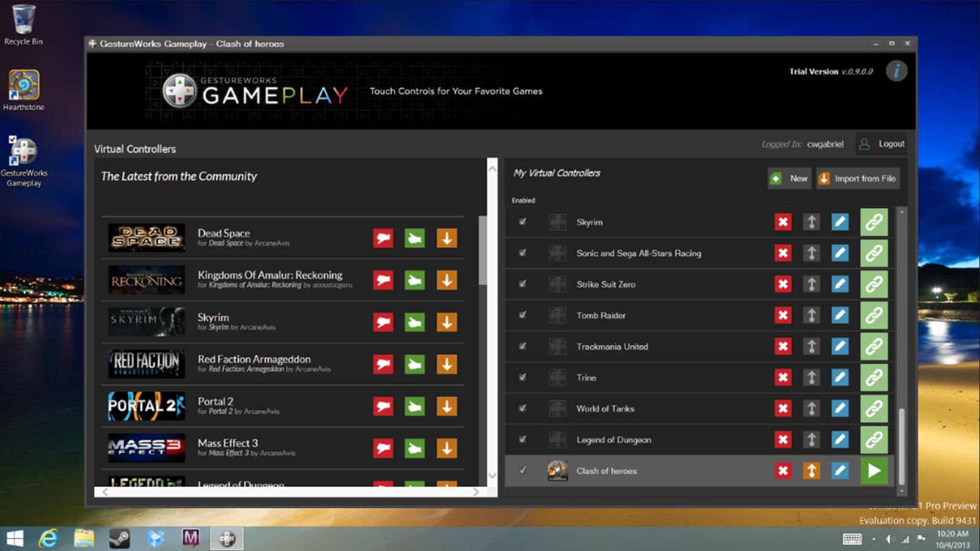The height and width of the screenshot is (551, 980).
Task: Click the link icon for Tomb Raider
Action: (x=874, y=315)
